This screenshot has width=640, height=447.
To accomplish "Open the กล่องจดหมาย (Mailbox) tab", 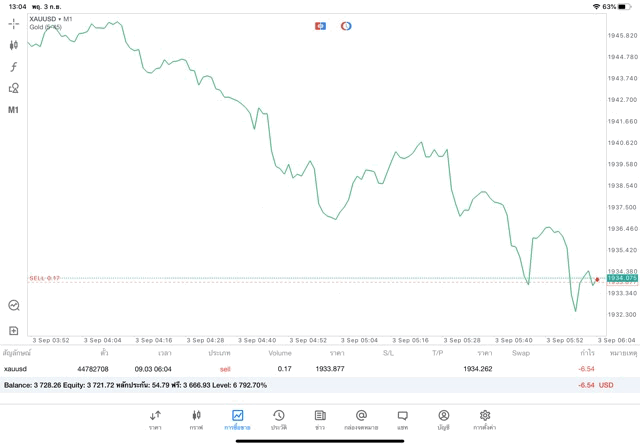I will pos(361,419).
